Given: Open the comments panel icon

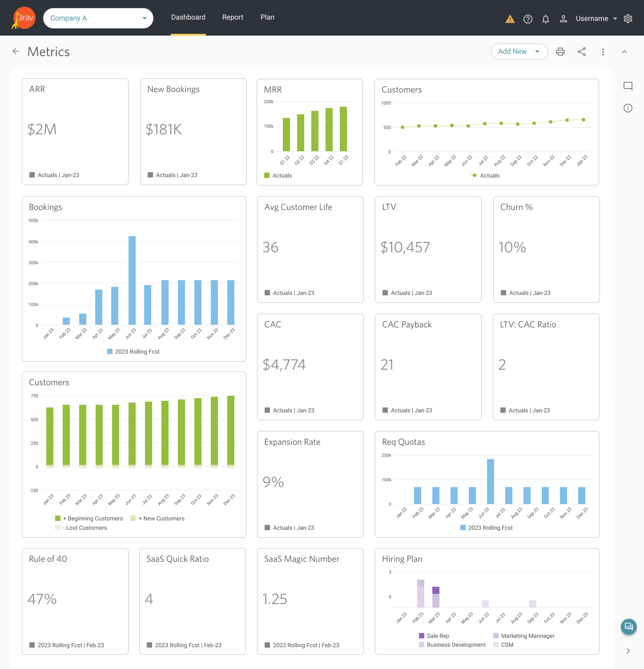Looking at the screenshot, I should click(x=628, y=86).
